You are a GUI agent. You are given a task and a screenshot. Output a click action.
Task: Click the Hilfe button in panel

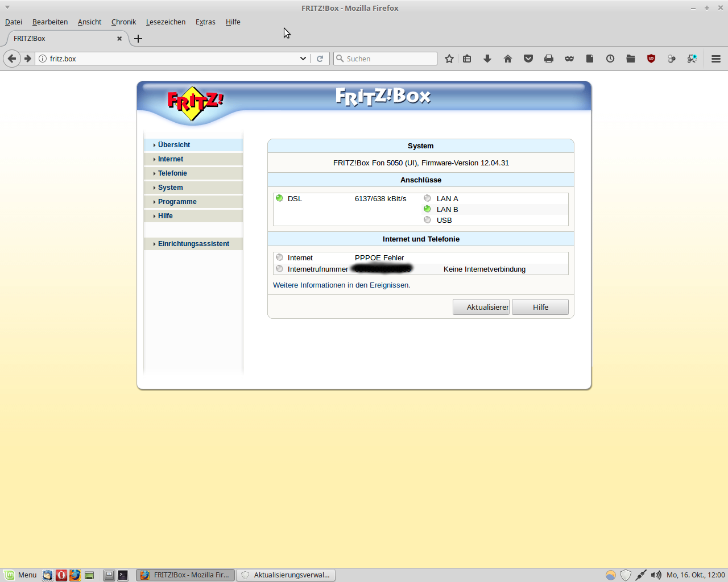pyautogui.click(x=540, y=307)
